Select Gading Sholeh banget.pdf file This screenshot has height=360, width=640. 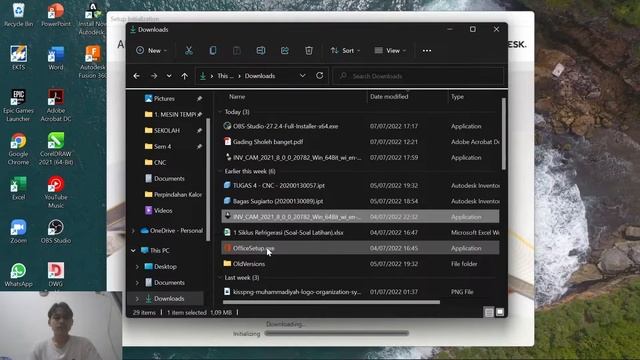click(361, 142)
